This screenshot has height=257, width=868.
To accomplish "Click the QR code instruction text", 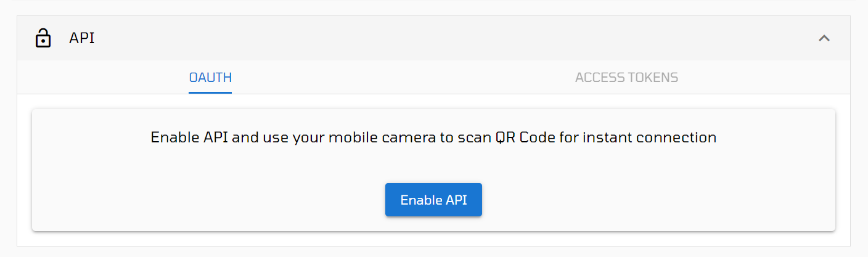I will coord(433,137).
